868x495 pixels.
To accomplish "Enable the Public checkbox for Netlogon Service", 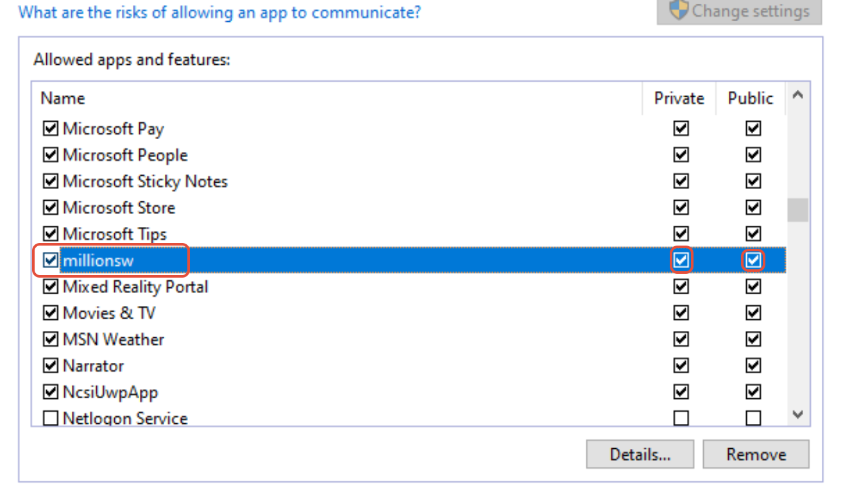I will coord(753,418).
